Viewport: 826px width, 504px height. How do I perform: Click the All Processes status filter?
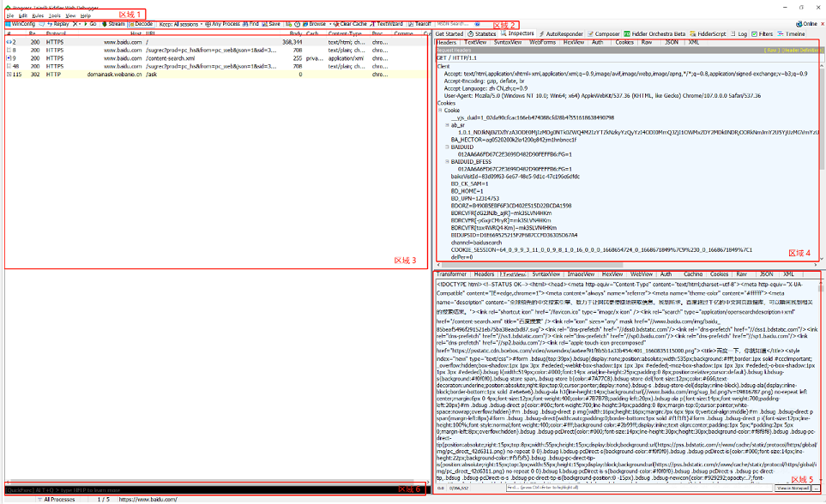[59, 499]
